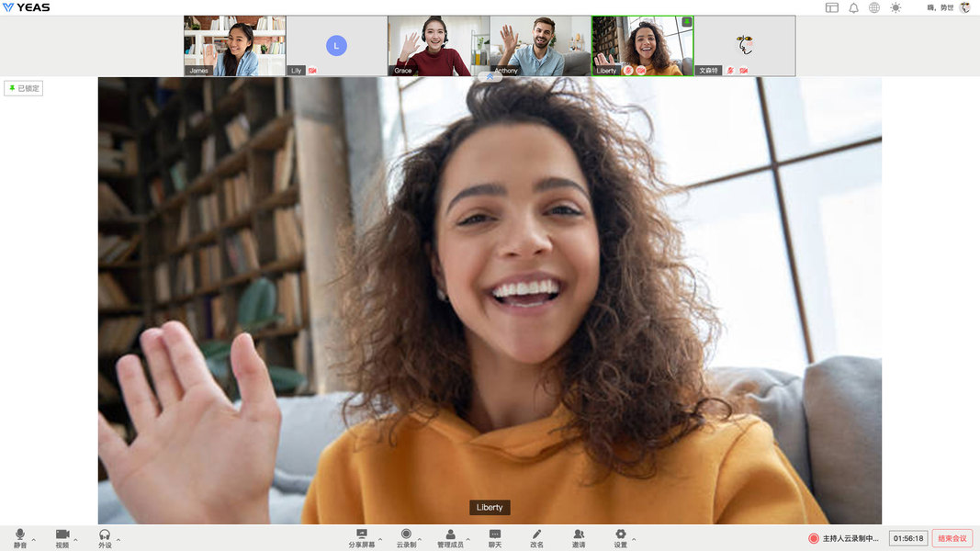Open the layout switcher icon
980x551 pixels.
pos(832,7)
